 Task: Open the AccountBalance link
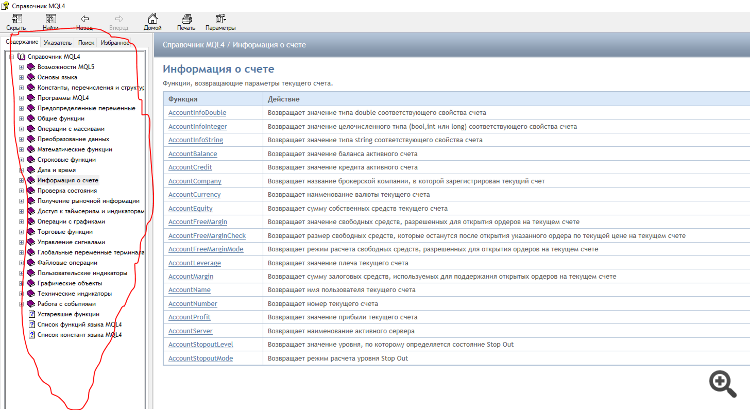193,154
